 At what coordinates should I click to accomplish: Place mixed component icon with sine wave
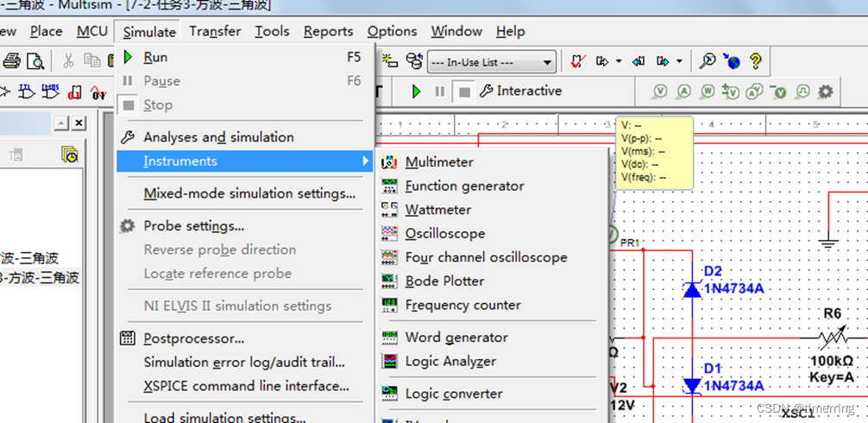98,92
